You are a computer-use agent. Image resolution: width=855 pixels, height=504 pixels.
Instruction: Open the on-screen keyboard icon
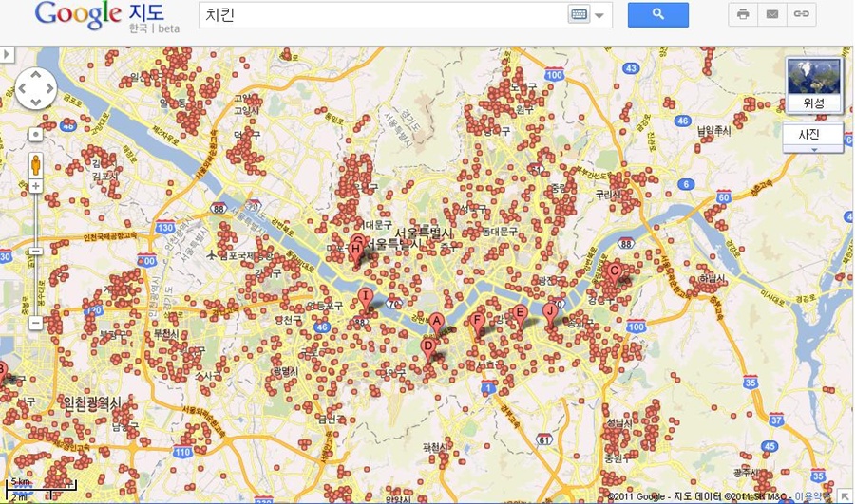pos(579,14)
